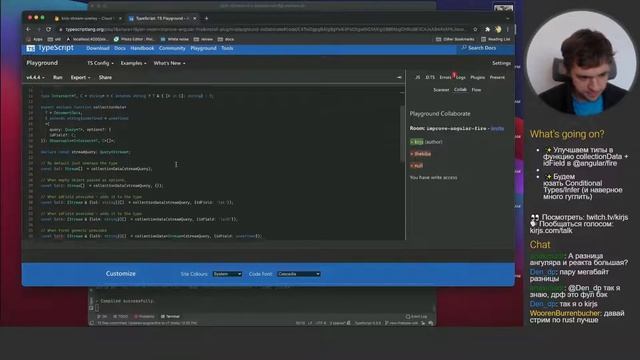
Task: Reload the page with the refresh icon
Action: [49, 29]
